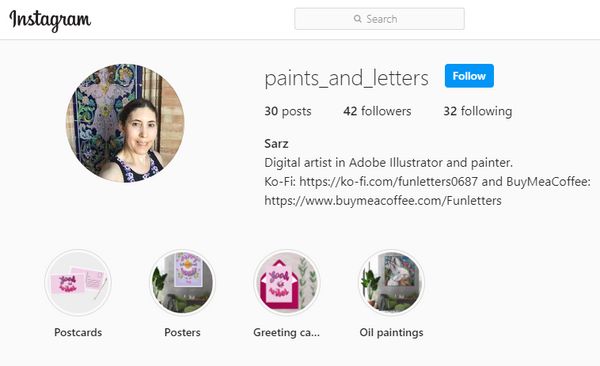Open the ko-fi.com/funletters0687 link
The width and height of the screenshot is (600, 366).
(388, 181)
